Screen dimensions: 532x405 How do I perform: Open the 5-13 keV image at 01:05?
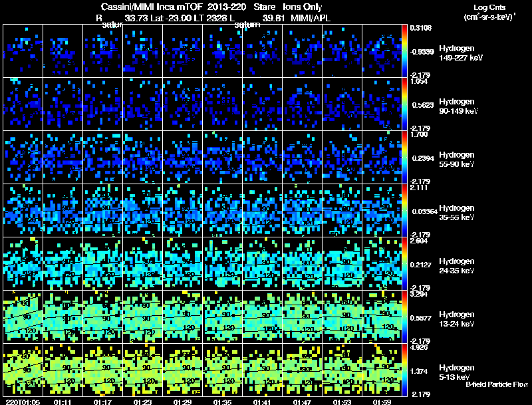click(x=23, y=370)
